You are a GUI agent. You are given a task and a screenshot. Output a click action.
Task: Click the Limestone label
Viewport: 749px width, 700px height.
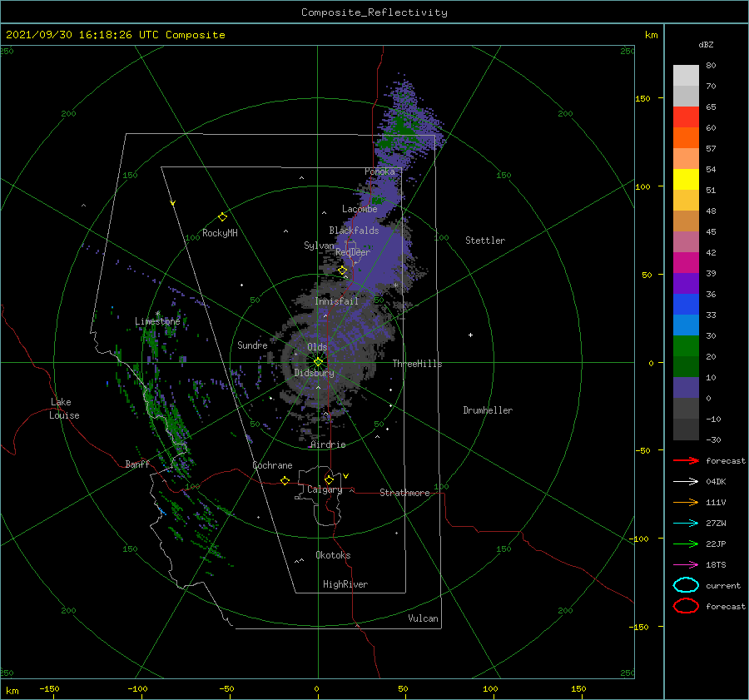157,321
